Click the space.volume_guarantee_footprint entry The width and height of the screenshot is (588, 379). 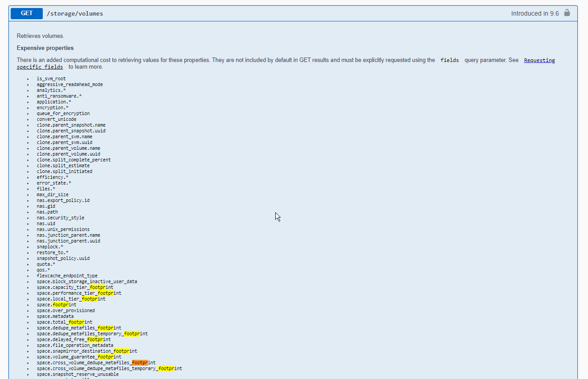click(x=79, y=357)
